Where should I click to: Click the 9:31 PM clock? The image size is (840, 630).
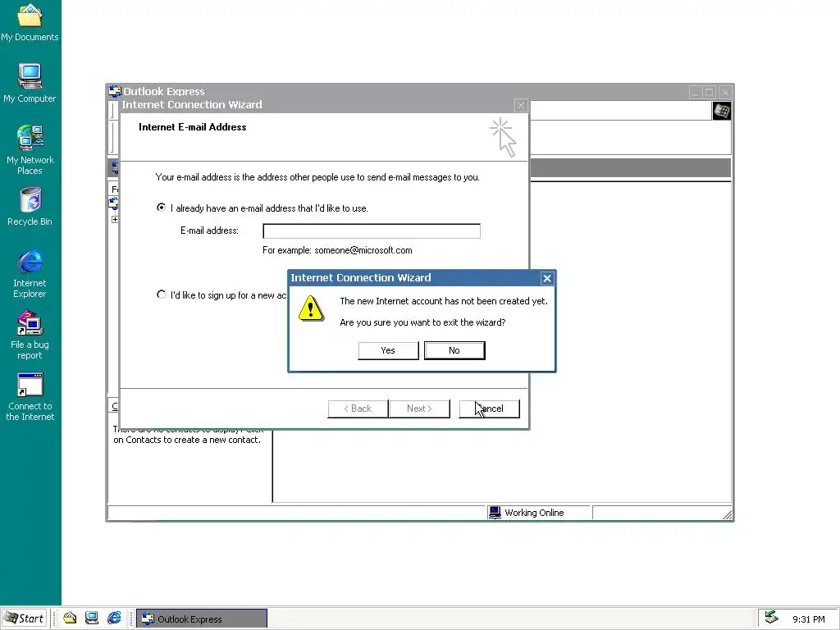808,619
